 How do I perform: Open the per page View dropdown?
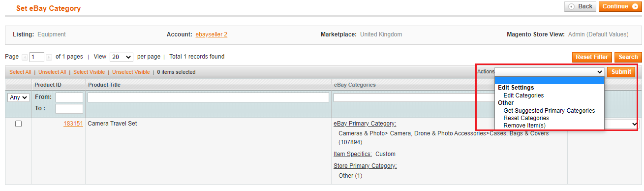point(122,57)
